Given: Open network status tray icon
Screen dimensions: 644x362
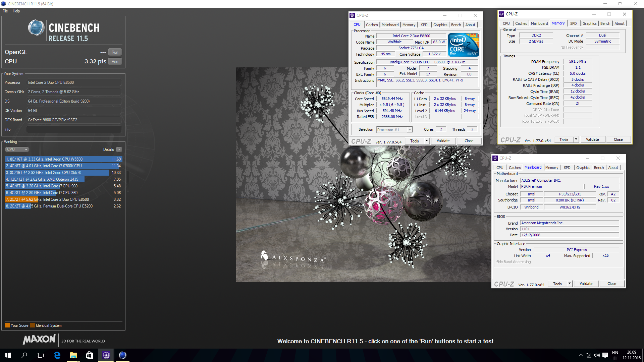Looking at the screenshot, I should (589, 355).
